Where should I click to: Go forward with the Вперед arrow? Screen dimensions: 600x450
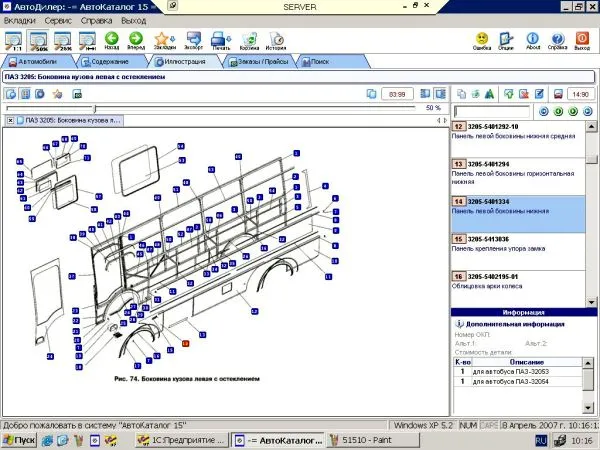tap(135, 41)
